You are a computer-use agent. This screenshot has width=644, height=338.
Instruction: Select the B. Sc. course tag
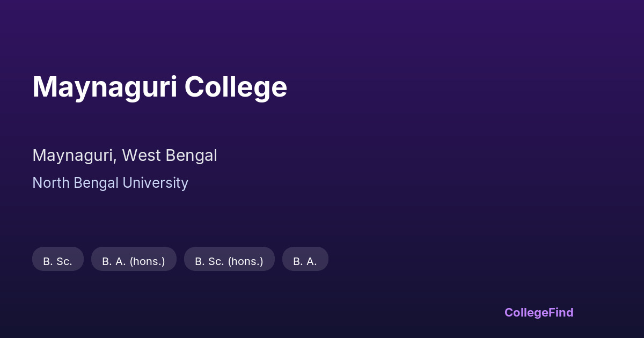[x=57, y=261]
